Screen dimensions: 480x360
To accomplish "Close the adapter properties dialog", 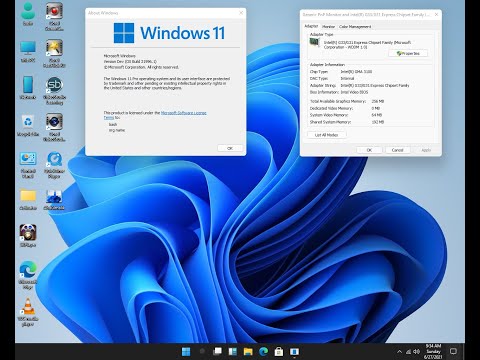I will 436,14.
